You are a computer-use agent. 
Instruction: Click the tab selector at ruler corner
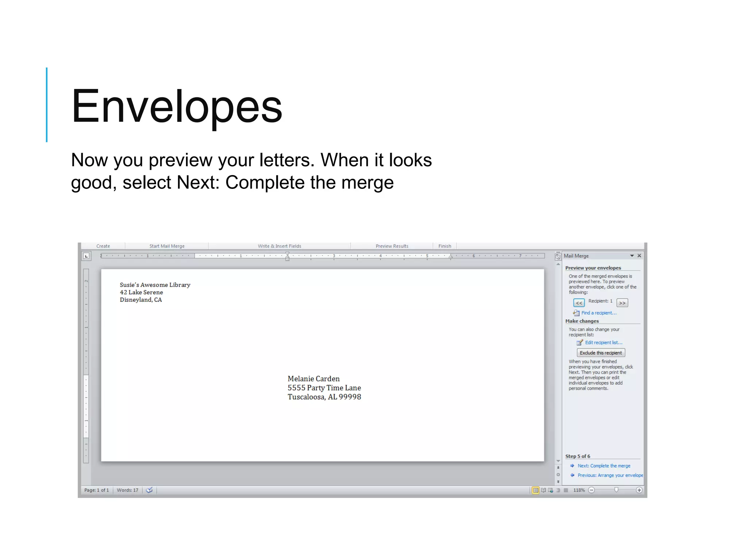pos(86,256)
